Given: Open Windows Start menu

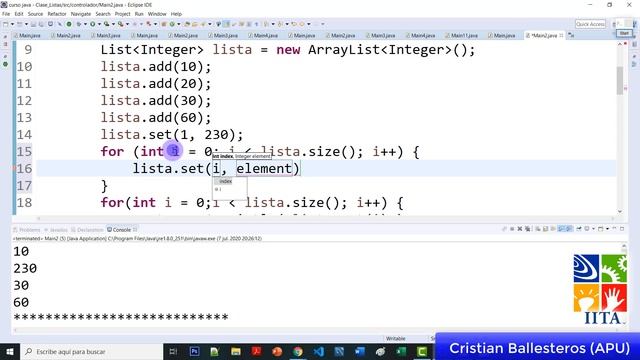Looking at the screenshot, I should (x=10, y=351).
